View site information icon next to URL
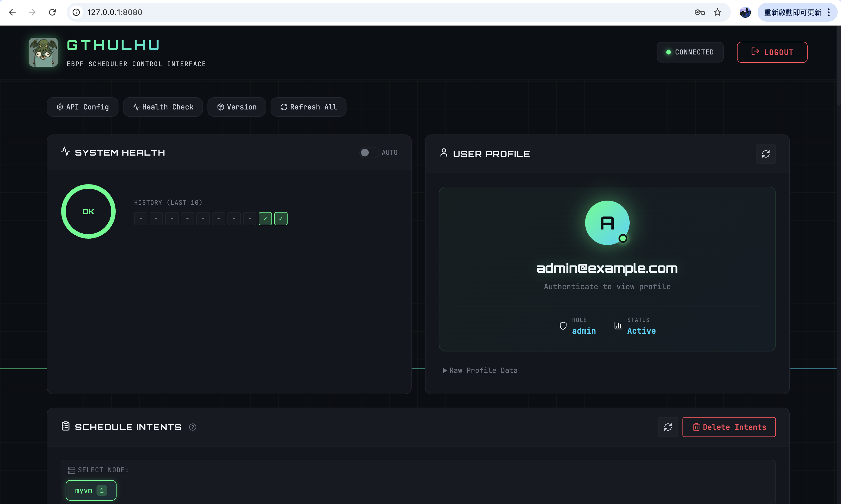841x504 pixels. coord(76,13)
